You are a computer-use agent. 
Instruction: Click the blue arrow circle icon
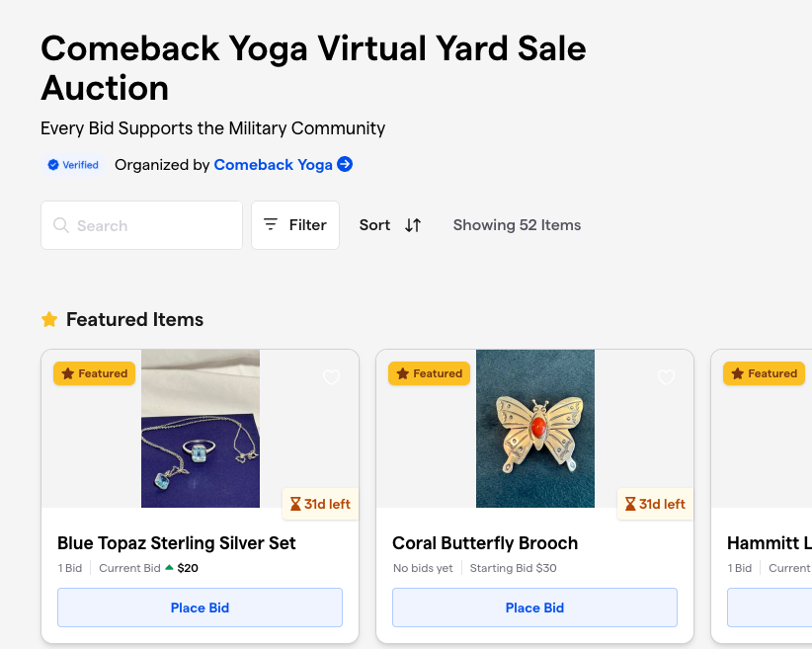coord(345,164)
